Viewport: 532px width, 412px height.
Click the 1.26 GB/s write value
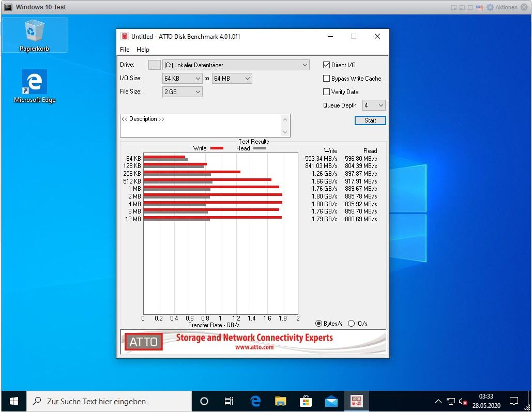point(324,173)
